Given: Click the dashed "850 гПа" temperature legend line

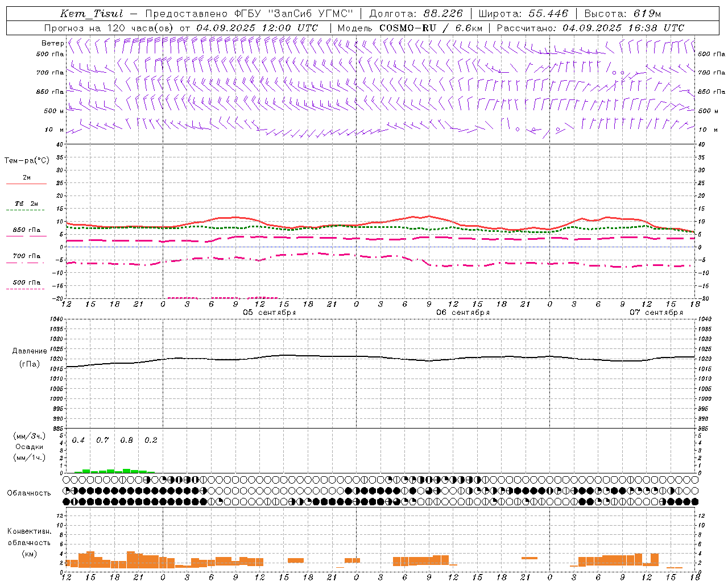Looking at the screenshot, I should [26, 235].
